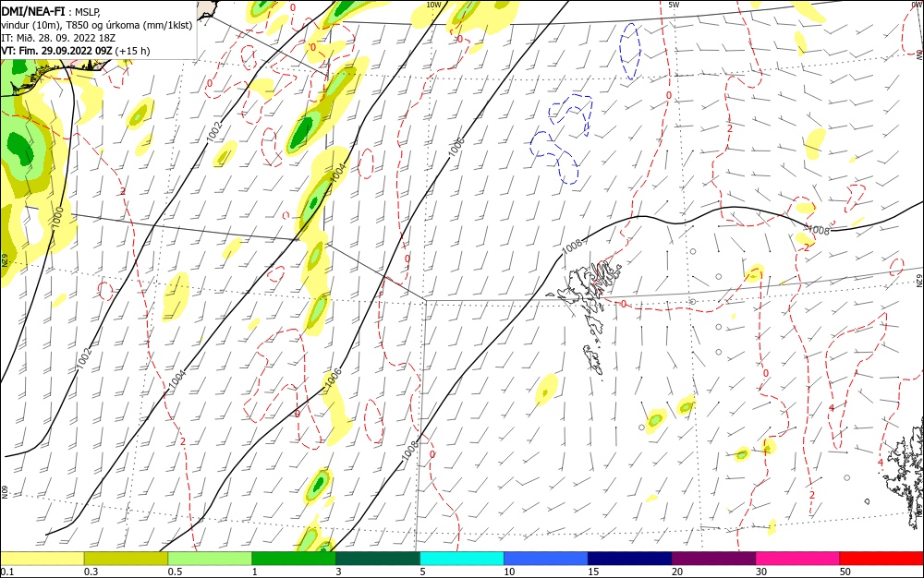Click the legend value '0.3'
The height and width of the screenshot is (578, 924).
pos(91,572)
